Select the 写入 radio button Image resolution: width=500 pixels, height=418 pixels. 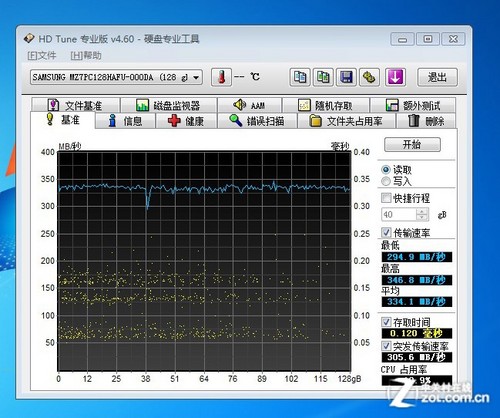[386, 181]
